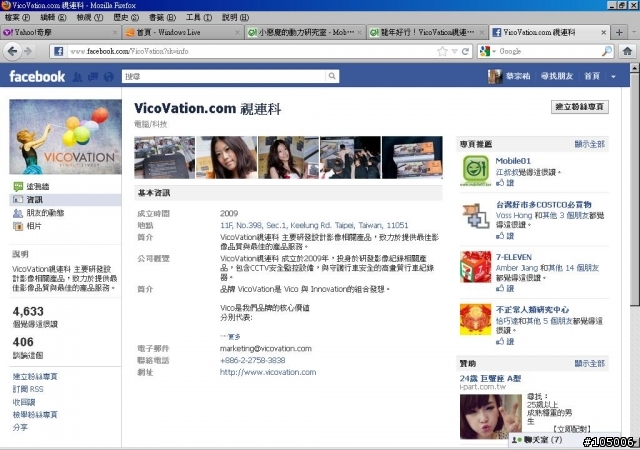Open the address bar history dropdown arrow
This screenshot has height=450, width=640.
454,52
